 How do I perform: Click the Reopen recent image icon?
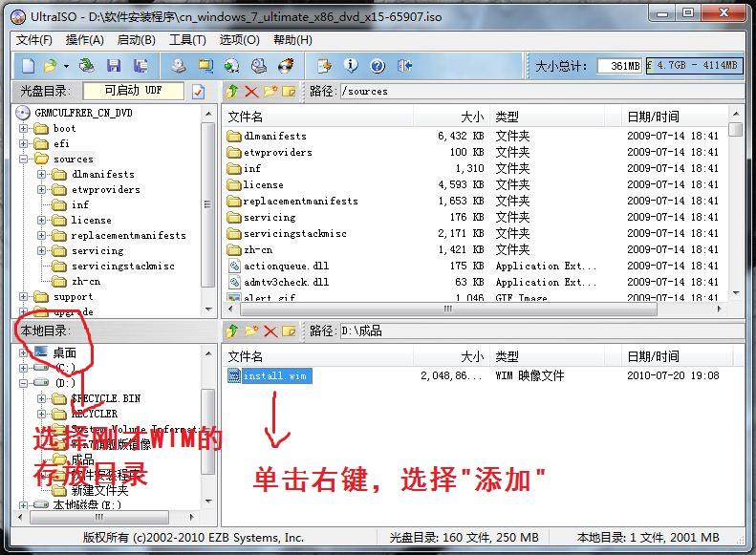[87, 66]
